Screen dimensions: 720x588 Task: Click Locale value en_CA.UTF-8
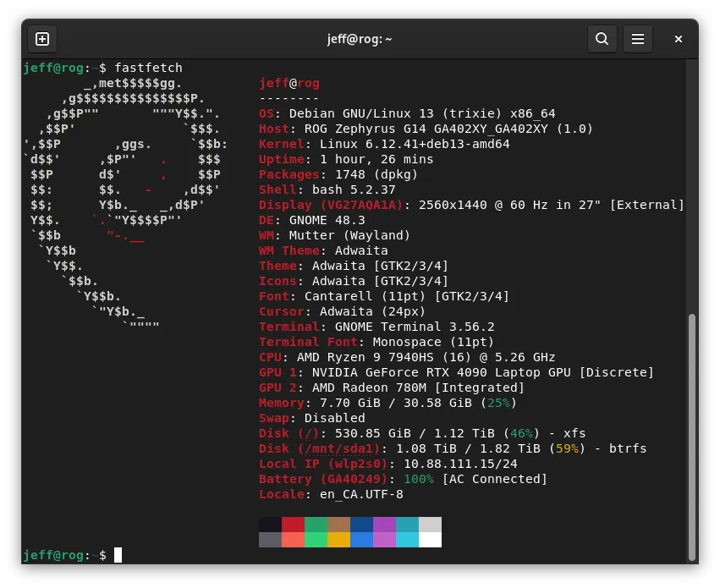[x=361, y=494]
